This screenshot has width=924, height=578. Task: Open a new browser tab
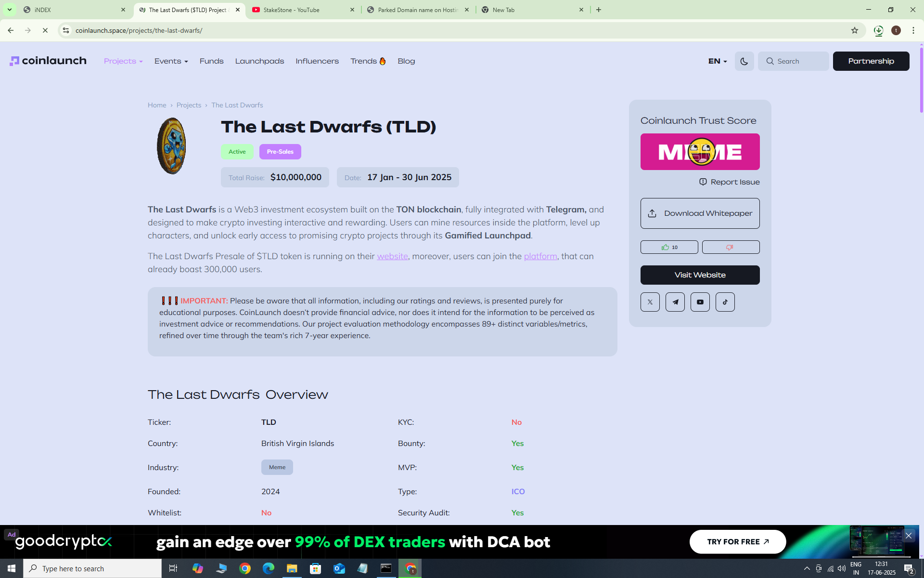[599, 10]
